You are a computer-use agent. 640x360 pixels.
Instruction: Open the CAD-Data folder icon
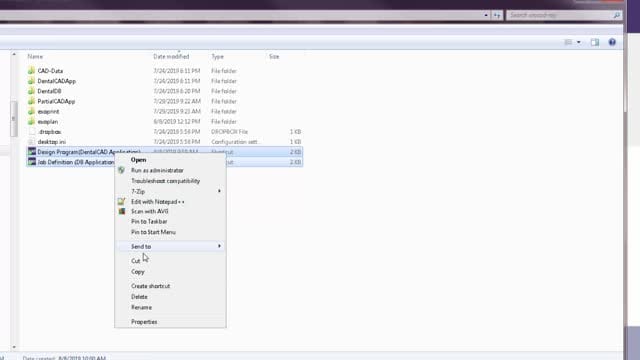pyautogui.click(x=31, y=71)
